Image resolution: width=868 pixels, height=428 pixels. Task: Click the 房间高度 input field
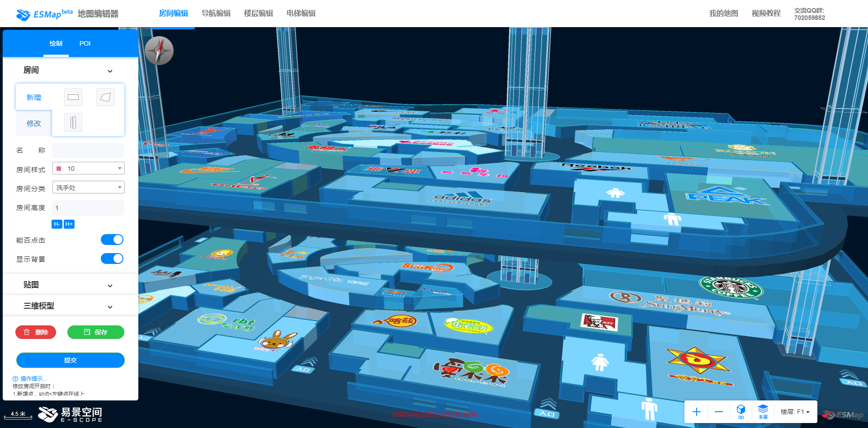[x=88, y=208]
